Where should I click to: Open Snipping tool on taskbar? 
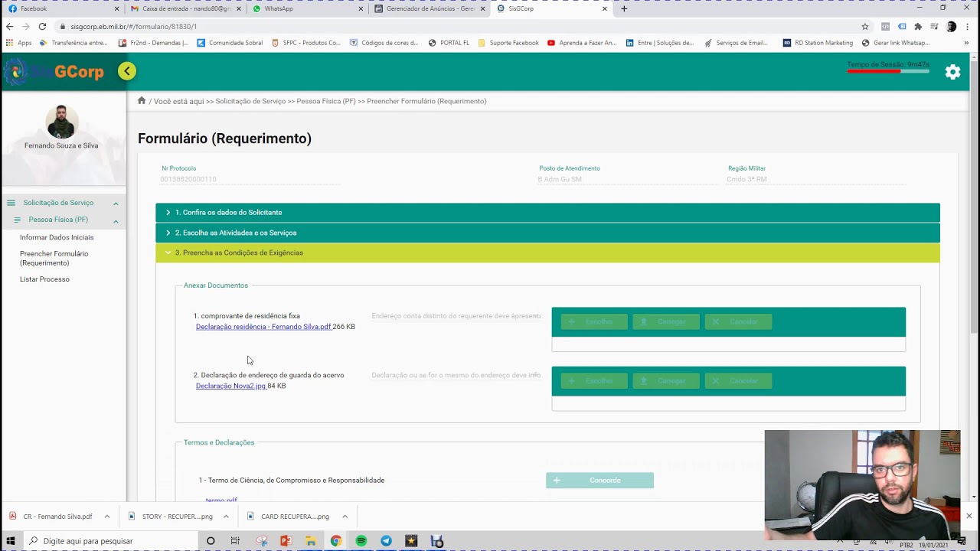click(261, 541)
